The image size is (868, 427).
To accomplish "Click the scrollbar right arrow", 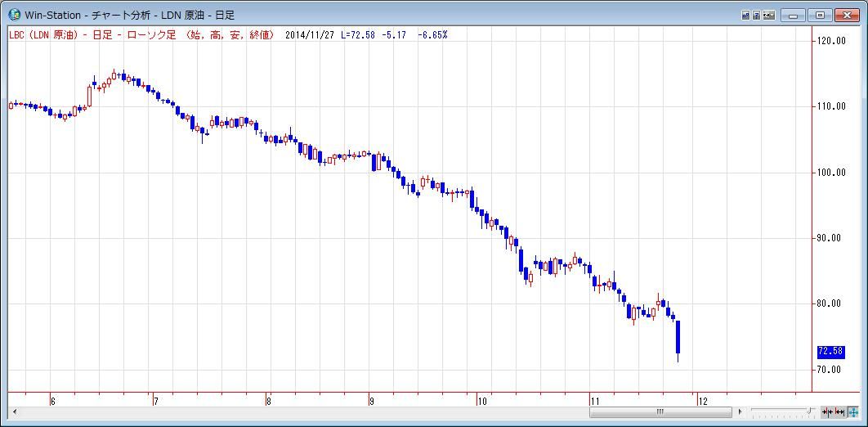I will coord(740,411).
